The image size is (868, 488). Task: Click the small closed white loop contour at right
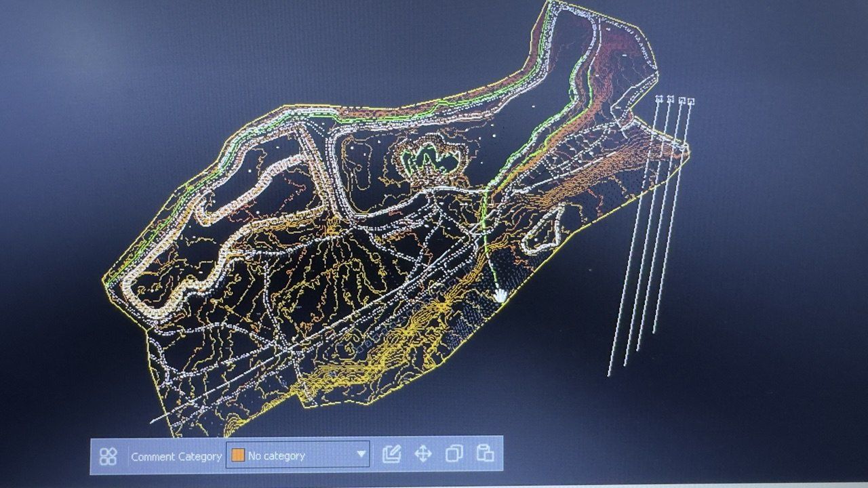[x=544, y=229]
